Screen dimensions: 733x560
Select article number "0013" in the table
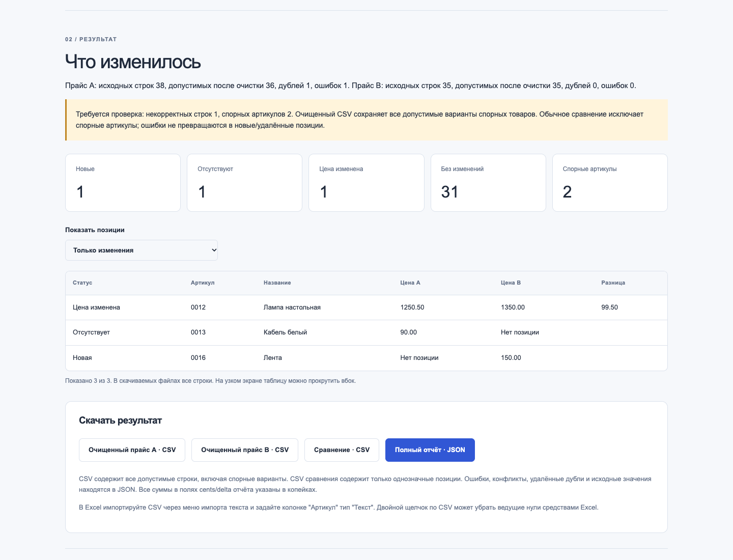pyautogui.click(x=198, y=332)
